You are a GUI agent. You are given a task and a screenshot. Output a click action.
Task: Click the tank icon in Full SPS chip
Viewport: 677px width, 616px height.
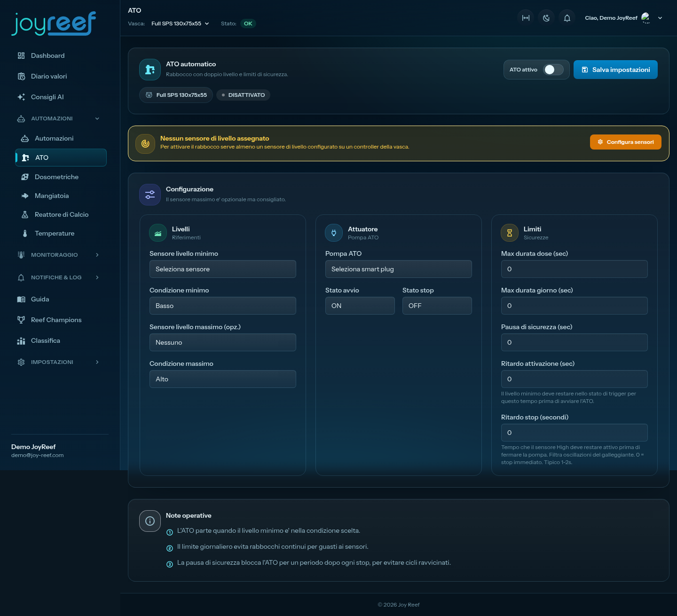149,95
